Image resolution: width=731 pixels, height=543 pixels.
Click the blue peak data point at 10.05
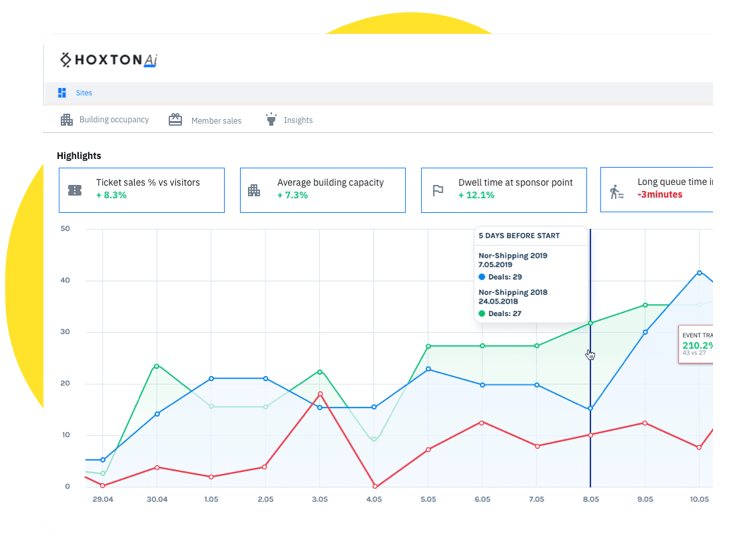pos(699,273)
